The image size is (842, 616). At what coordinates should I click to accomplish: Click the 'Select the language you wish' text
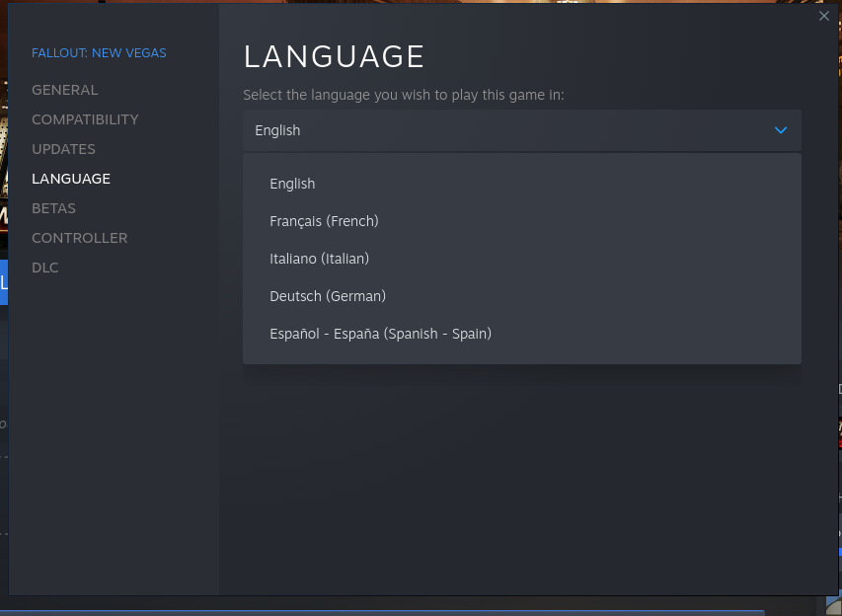click(x=404, y=95)
